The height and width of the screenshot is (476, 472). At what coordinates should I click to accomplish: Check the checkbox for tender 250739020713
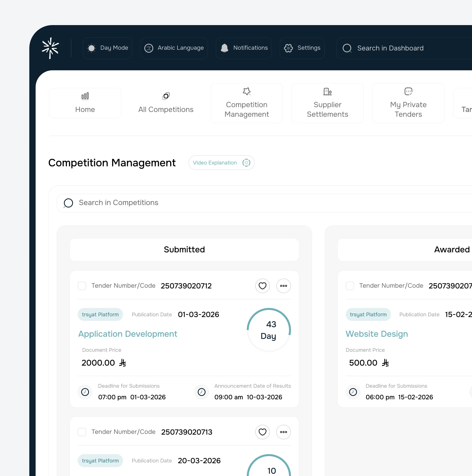pyautogui.click(x=82, y=432)
